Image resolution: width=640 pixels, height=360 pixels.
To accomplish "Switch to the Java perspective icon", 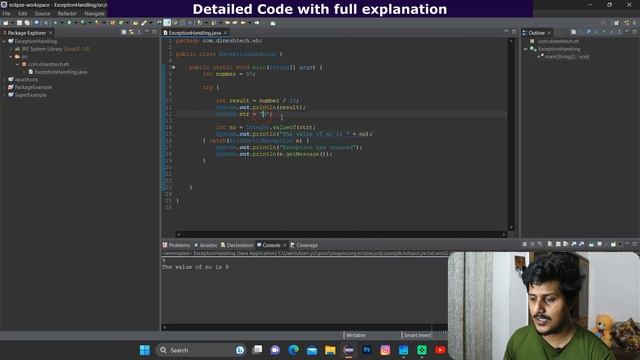I will [627, 23].
